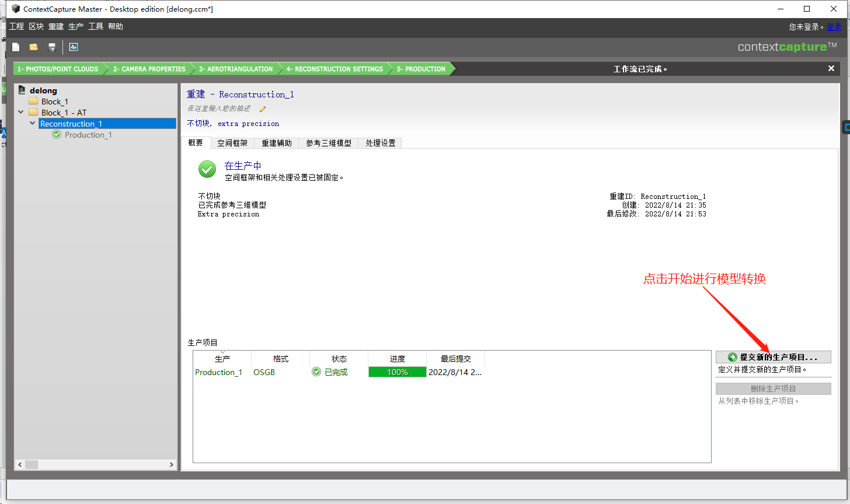
Task: Select the delong project in tree
Action: [43, 90]
